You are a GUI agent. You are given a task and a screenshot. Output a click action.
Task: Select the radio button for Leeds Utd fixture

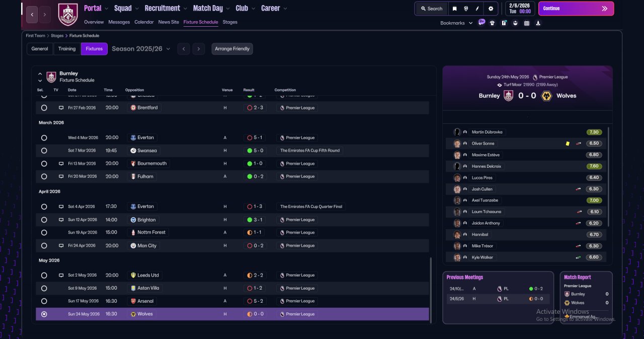click(x=44, y=276)
